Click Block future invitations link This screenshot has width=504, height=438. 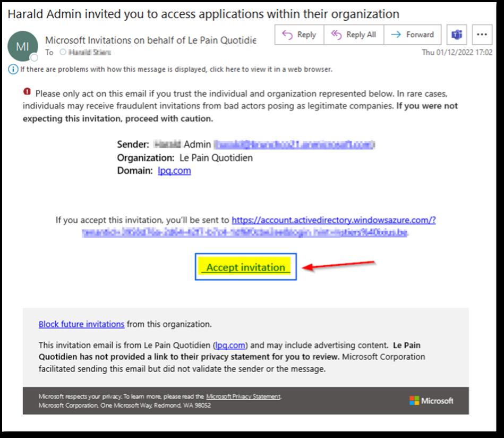pos(81,324)
